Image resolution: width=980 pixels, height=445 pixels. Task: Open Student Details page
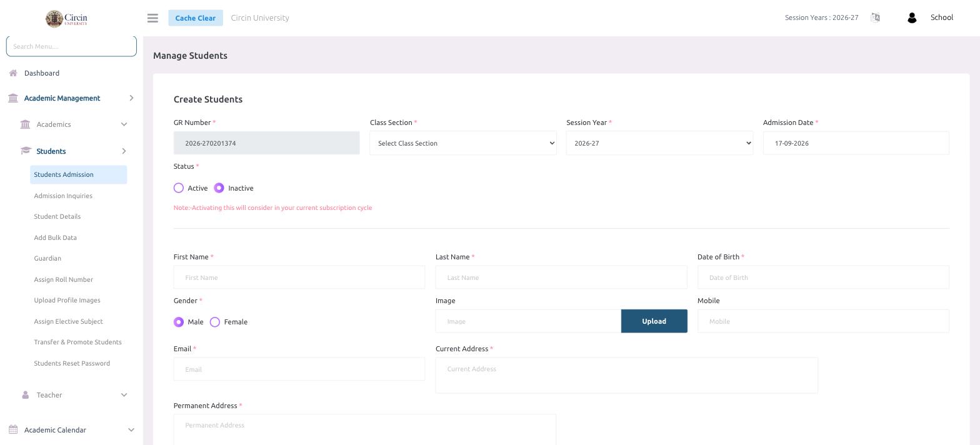[57, 217]
